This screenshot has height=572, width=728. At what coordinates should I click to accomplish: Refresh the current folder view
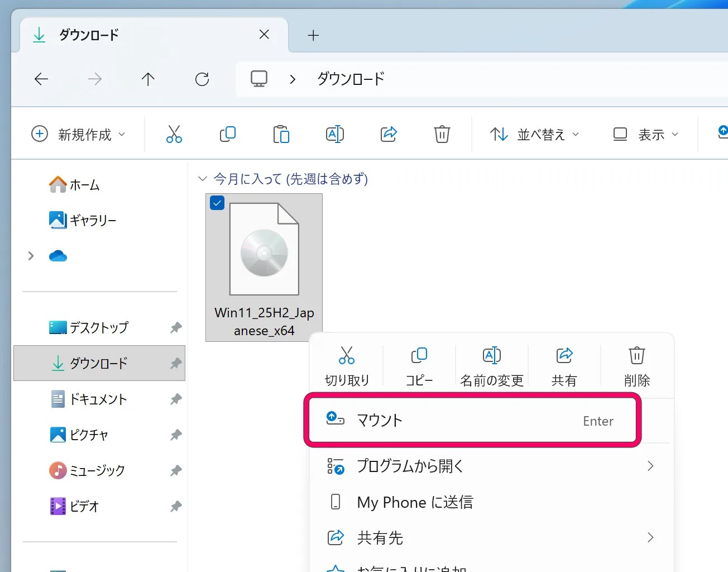tap(202, 79)
